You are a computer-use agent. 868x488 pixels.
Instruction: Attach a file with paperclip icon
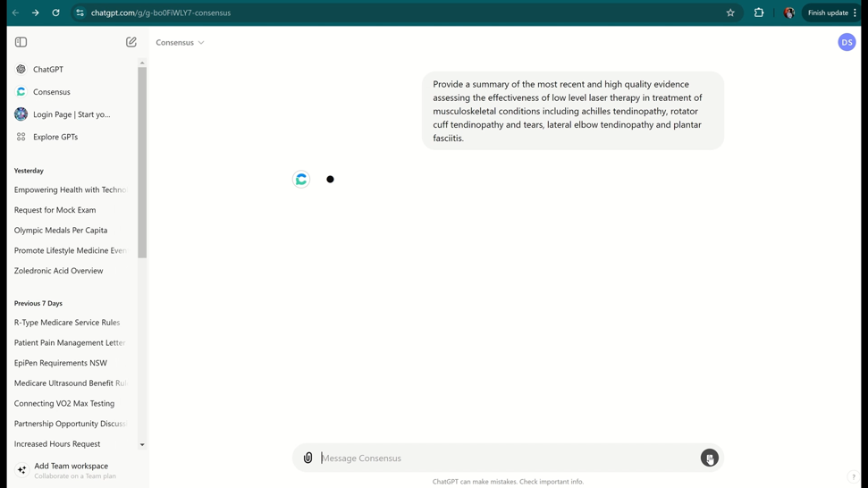pyautogui.click(x=308, y=458)
